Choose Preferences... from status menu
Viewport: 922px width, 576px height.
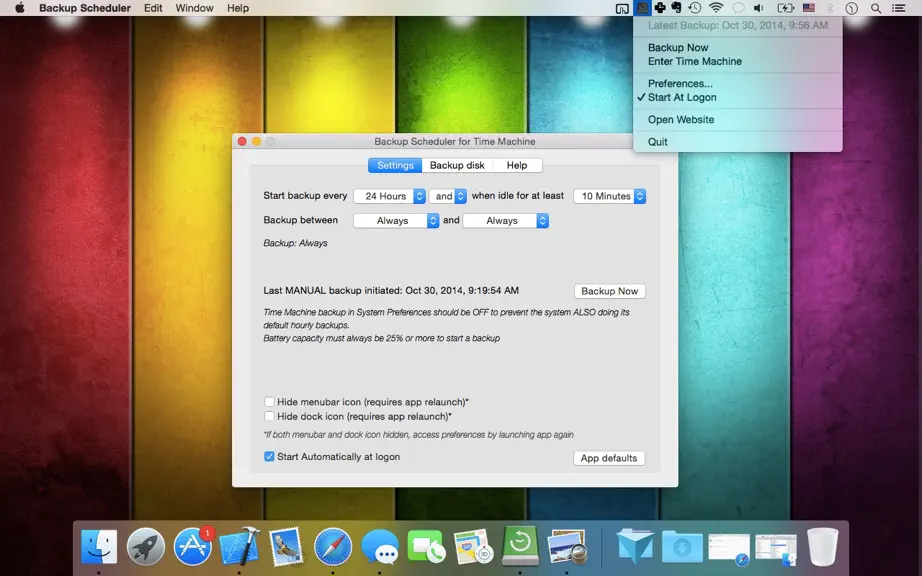point(680,83)
